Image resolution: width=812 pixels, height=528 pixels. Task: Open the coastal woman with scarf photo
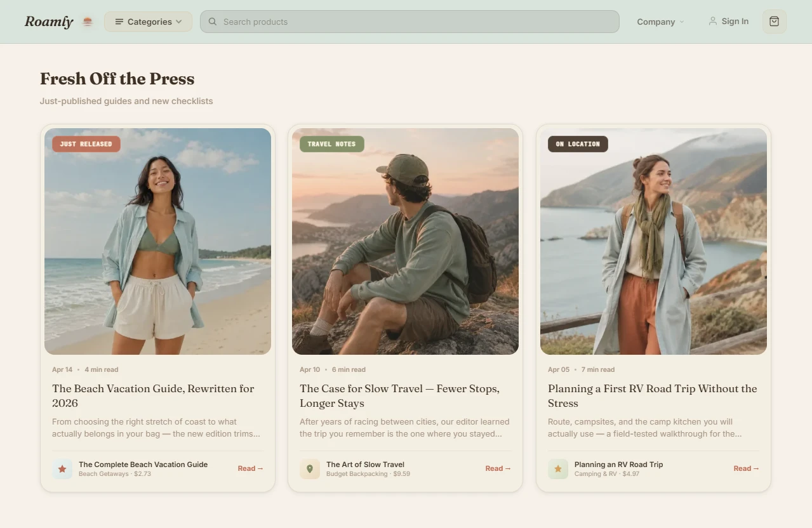point(653,241)
